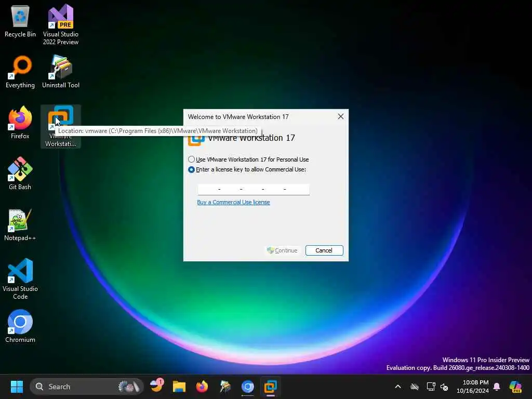Screen dimensions: 532x399
Task: Click the license key input field
Action: pos(254,189)
